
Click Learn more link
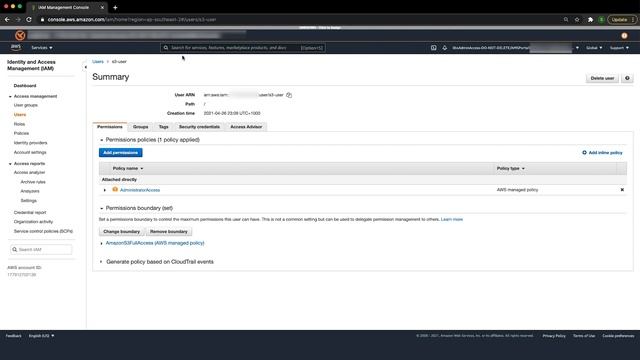tap(452, 220)
